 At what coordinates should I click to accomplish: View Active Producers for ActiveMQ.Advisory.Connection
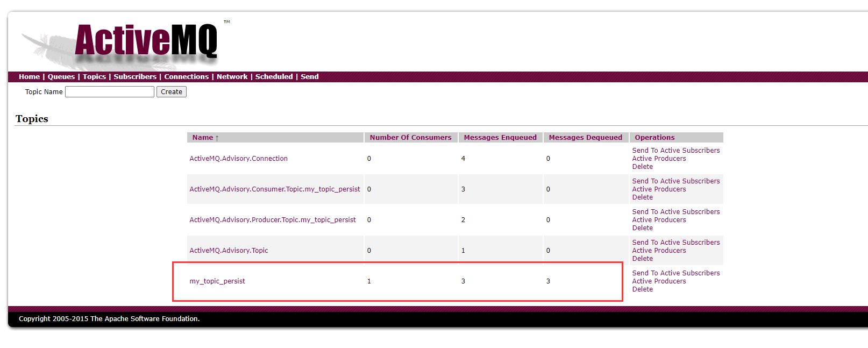click(x=659, y=159)
